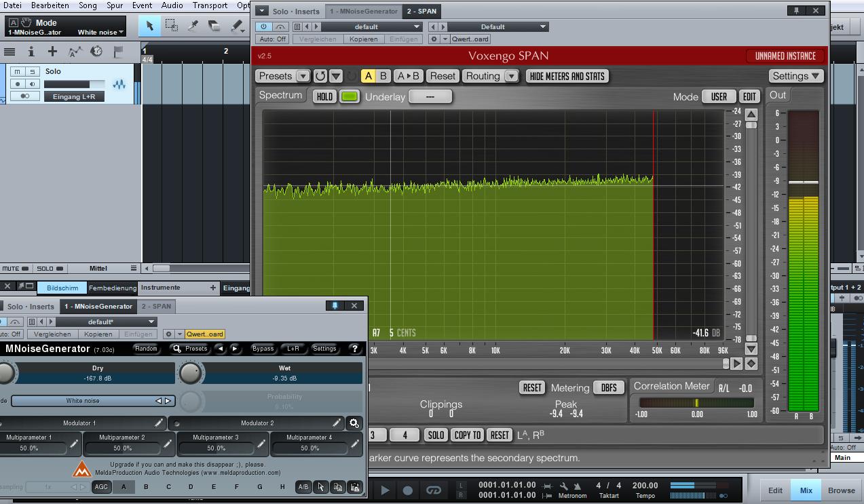Open the Bearbeiten menu
Viewport: 864px width, 504px height.
[50, 5]
